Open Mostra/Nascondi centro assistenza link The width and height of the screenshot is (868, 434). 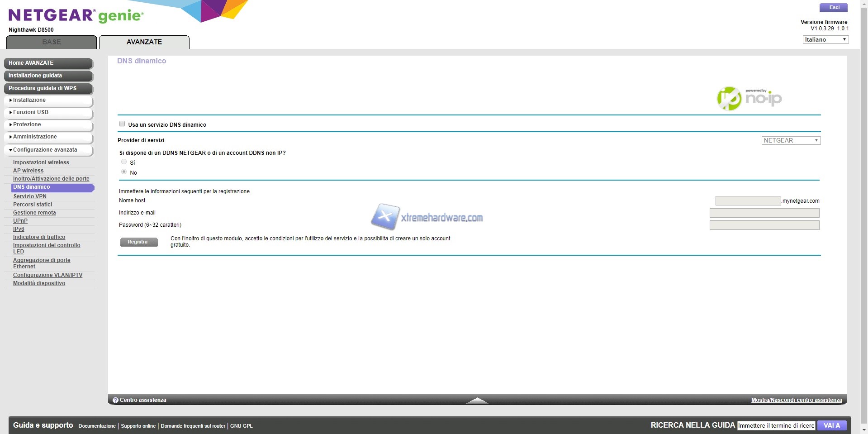(x=796, y=400)
